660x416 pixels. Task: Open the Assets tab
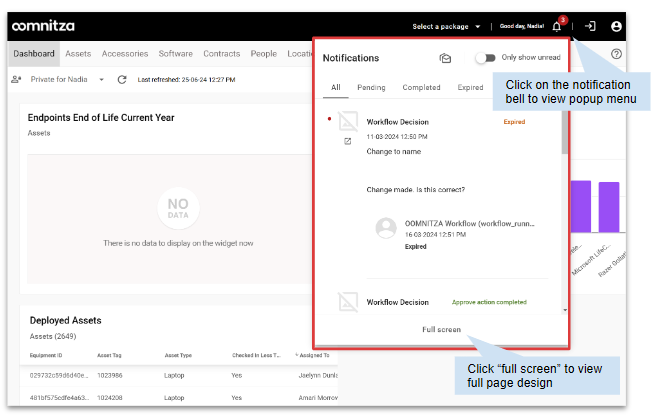[78, 54]
